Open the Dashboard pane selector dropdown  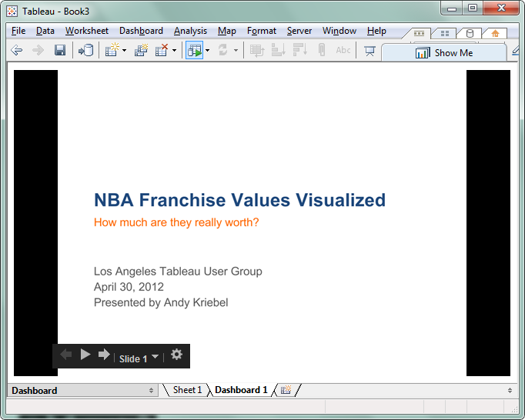tap(82, 391)
